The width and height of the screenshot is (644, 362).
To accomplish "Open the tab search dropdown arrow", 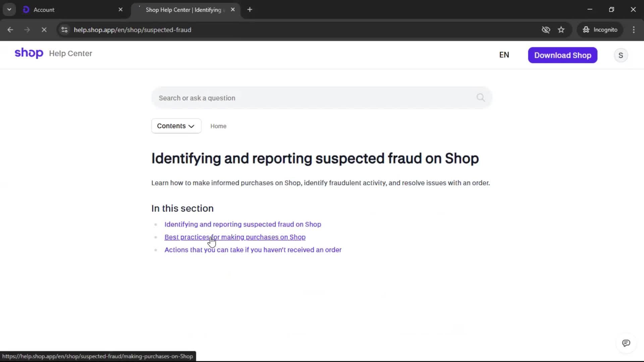I will coord(9,10).
